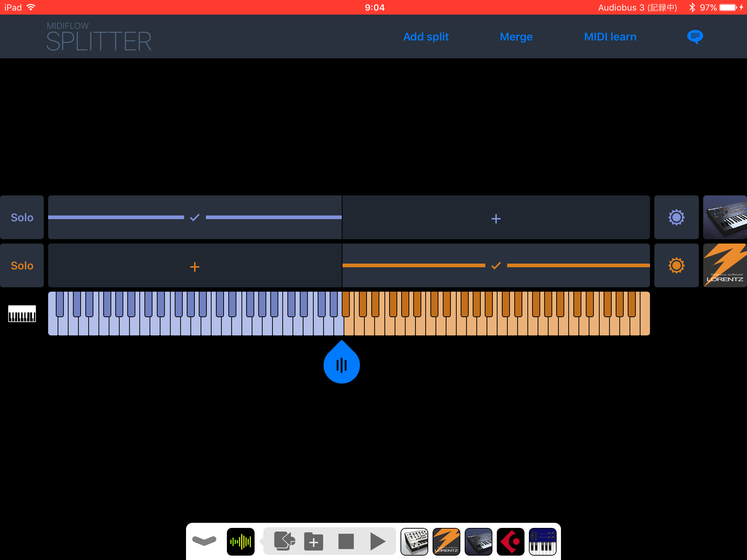Select Merge in top bar
Viewport: 747px width, 560px height.
[516, 37]
